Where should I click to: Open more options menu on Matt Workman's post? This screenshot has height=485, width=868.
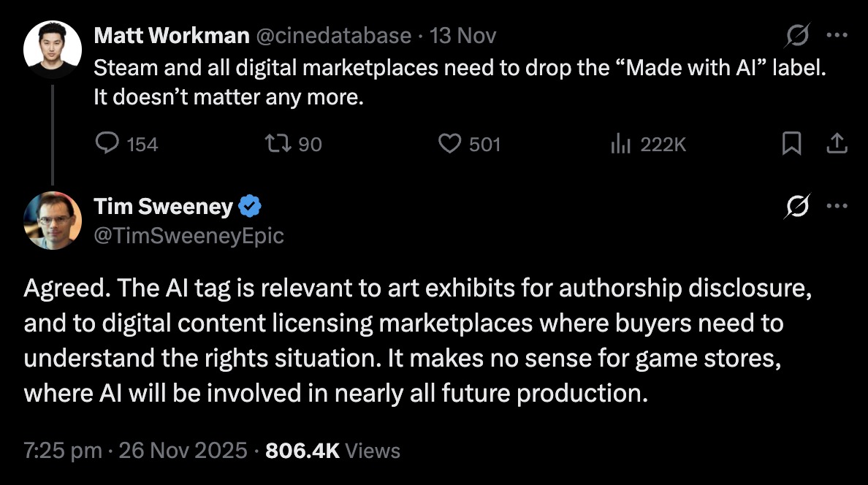pyautogui.click(x=837, y=35)
